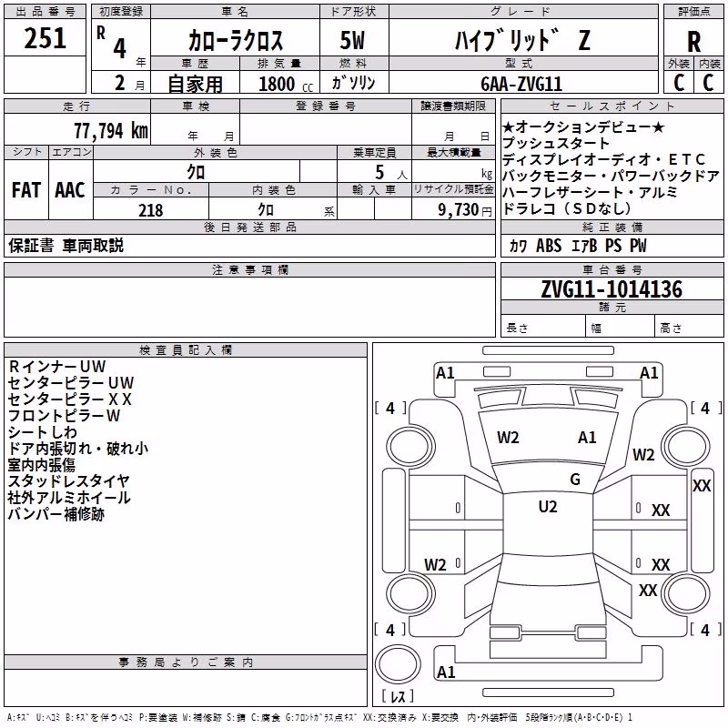Click the vehicle history 自家用
The image size is (728, 728).
pyautogui.click(x=195, y=84)
